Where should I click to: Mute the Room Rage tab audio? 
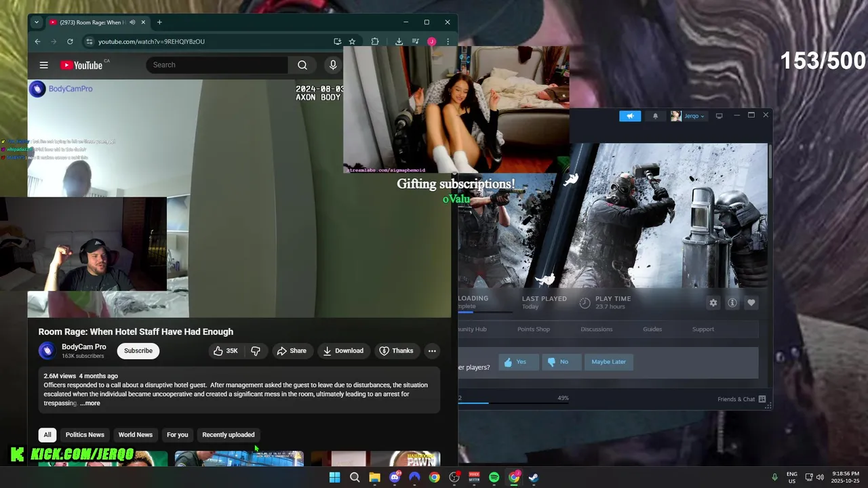click(x=132, y=22)
